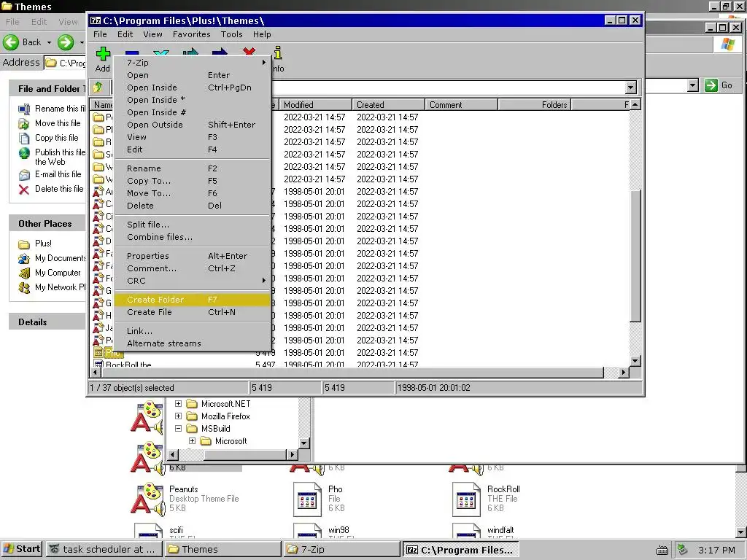Screen dimensions: 747x560
Task: Open the Back button history dropdown arrow
Action: [x=49, y=42]
